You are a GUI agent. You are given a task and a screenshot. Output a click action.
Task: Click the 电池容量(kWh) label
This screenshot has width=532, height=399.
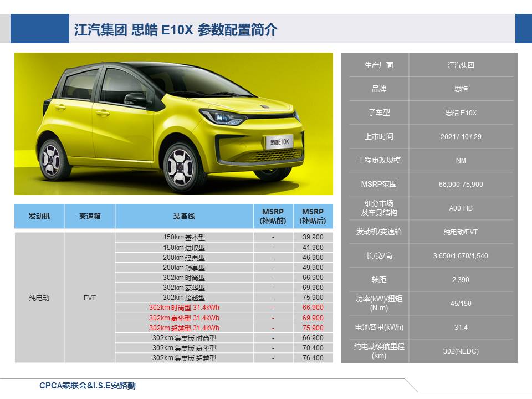point(379,327)
